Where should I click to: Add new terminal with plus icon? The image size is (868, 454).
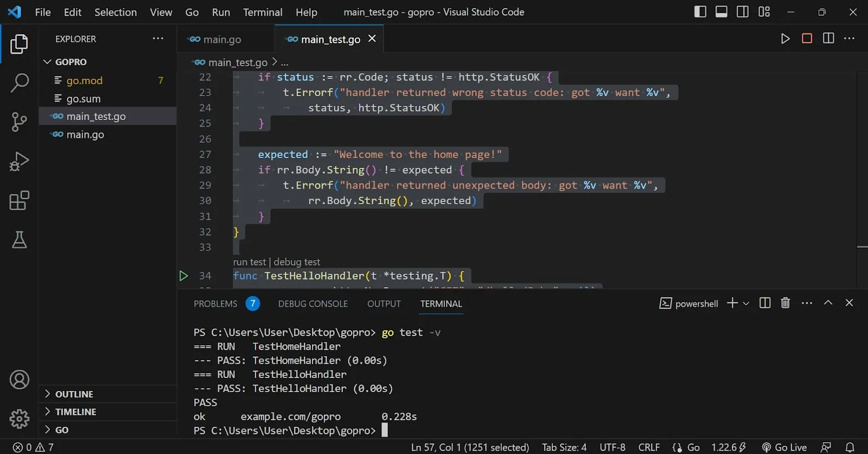[x=732, y=303]
